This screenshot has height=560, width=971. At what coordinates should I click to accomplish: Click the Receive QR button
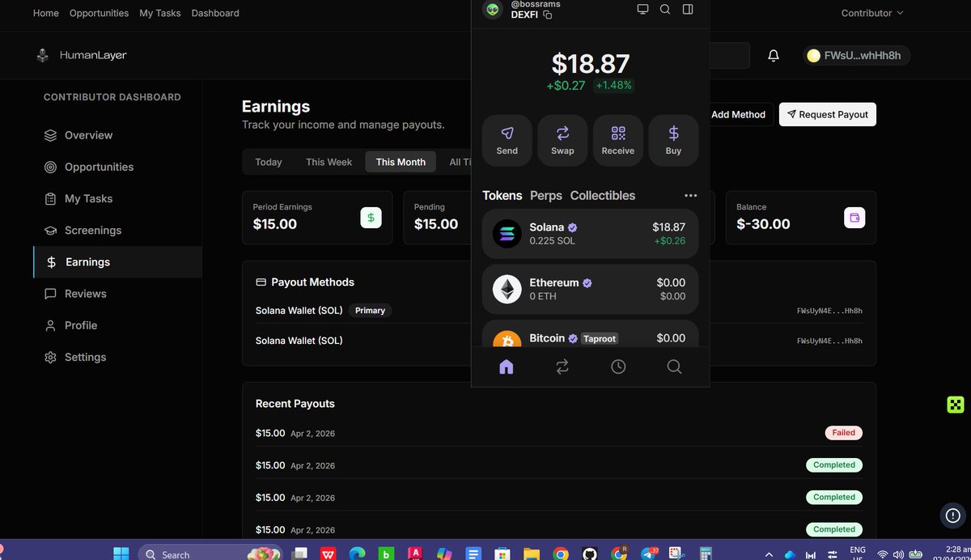click(x=618, y=140)
